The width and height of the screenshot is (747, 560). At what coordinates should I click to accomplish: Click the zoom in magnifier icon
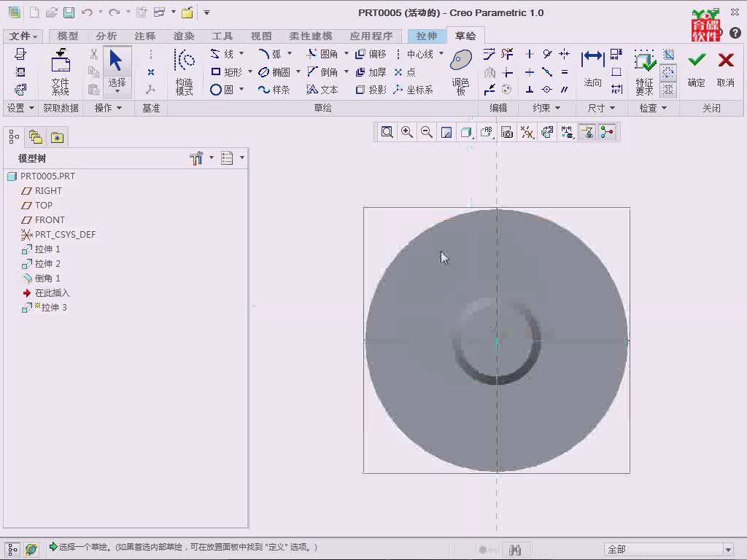[407, 133]
